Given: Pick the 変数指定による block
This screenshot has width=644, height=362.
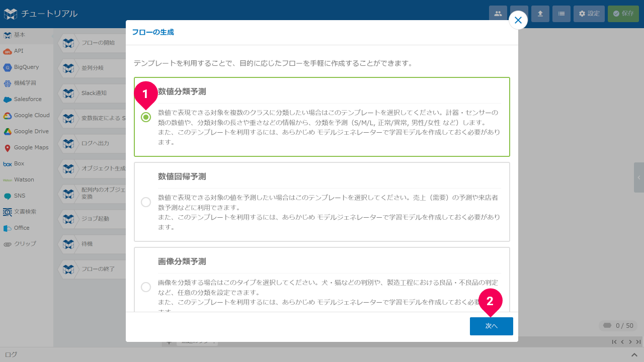Looking at the screenshot, I should coord(92,119).
